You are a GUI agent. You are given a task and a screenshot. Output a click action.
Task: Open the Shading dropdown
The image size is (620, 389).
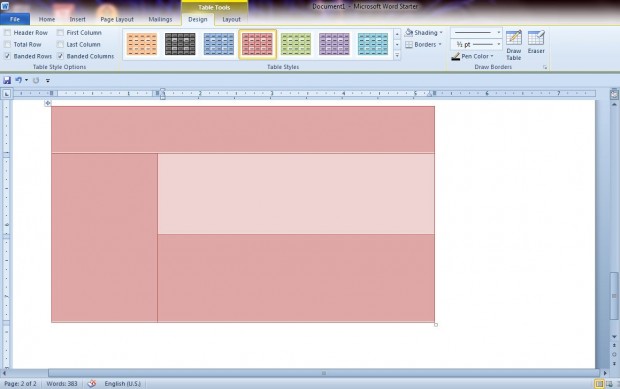pos(424,32)
